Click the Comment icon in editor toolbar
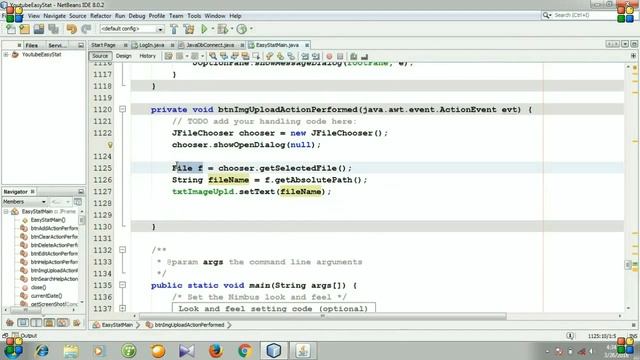The image size is (640, 360). click(x=353, y=56)
